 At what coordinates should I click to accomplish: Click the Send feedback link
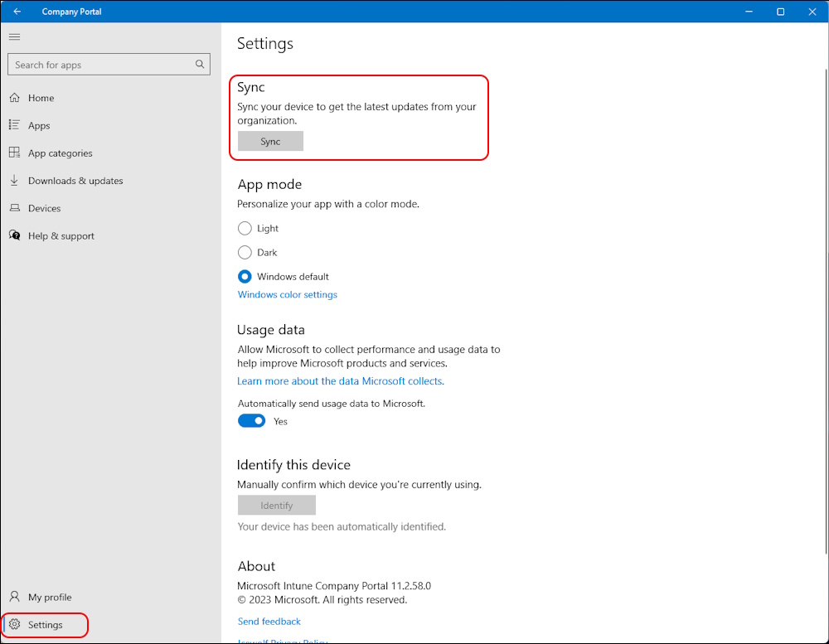pyautogui.click(x=269, y=622)
